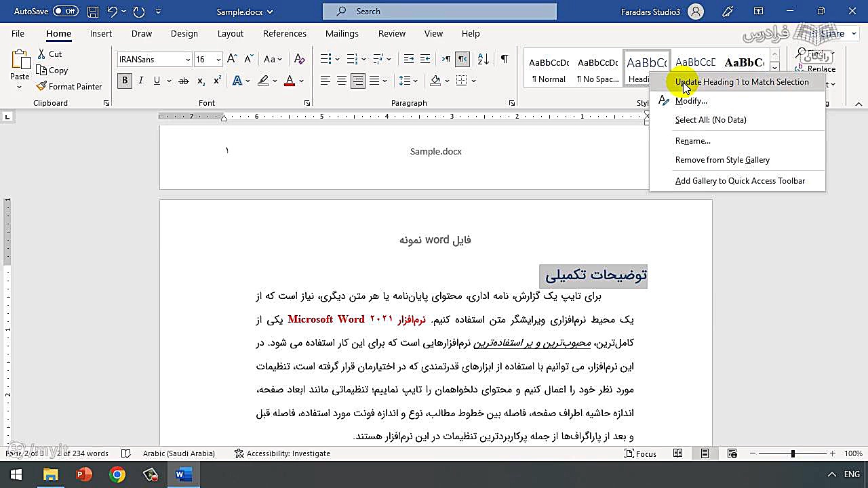Clear all formatting from selection

coord(299,60)
